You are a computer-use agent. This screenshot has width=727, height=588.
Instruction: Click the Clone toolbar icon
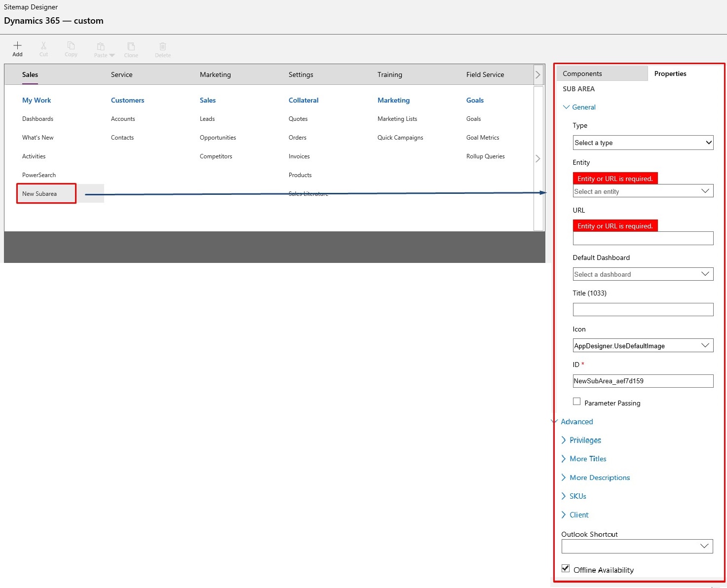(131, 46)
